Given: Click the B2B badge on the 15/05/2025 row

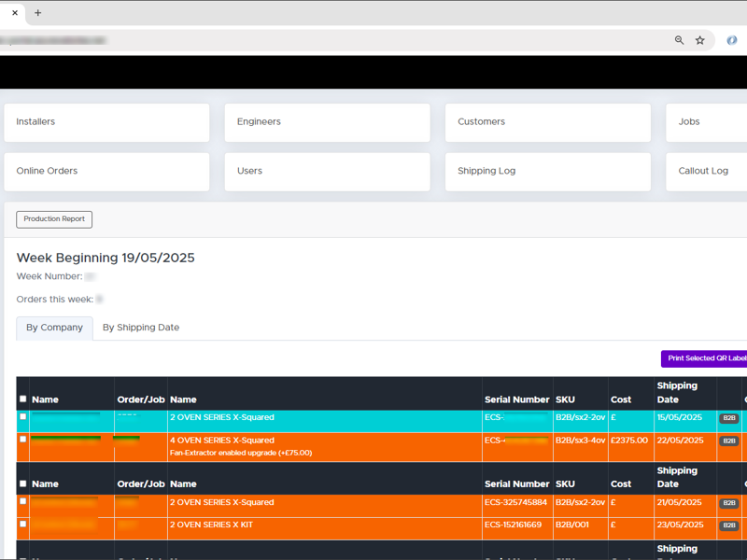Looking at the screenshot, I should click(729, 417).
